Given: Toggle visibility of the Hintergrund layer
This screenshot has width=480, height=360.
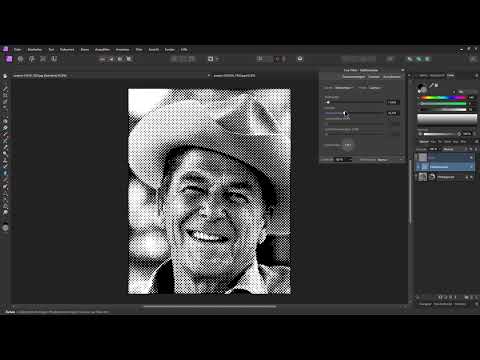Looking at the screenshot, I should point(471,177).
